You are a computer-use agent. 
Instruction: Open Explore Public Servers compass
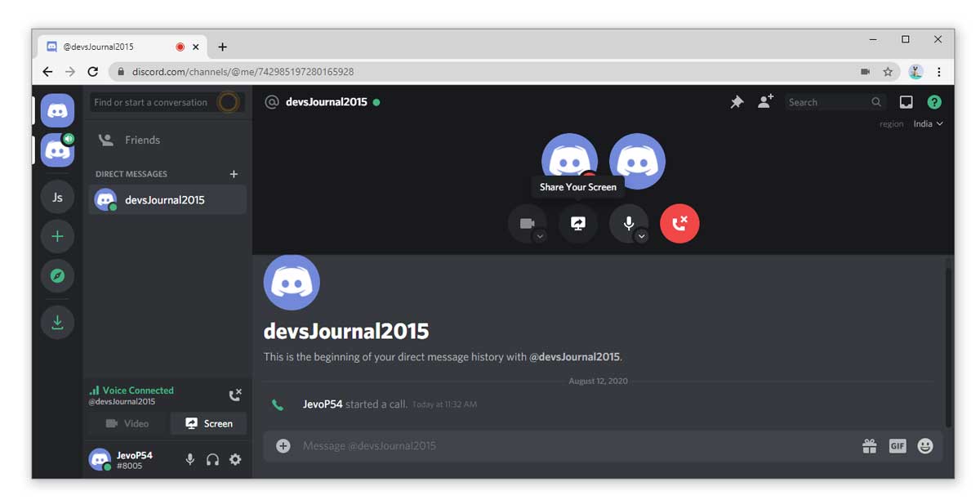pos(57,275)
